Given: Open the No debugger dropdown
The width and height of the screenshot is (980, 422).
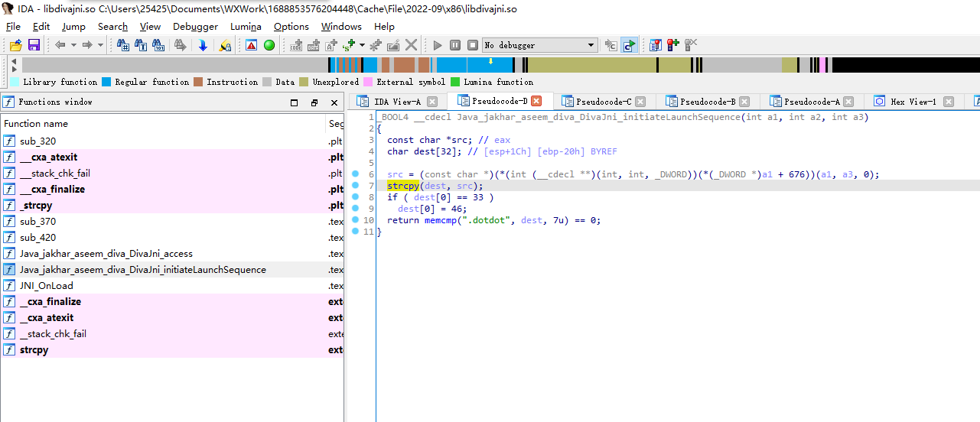Looking at the screenshot, I should click(x=539, y=45).
